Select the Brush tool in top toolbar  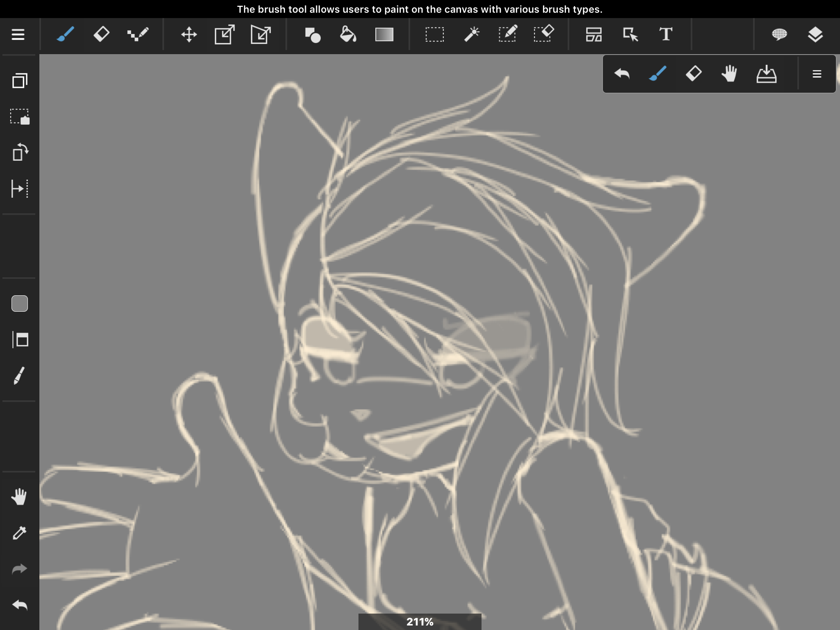tap(65, 34)
